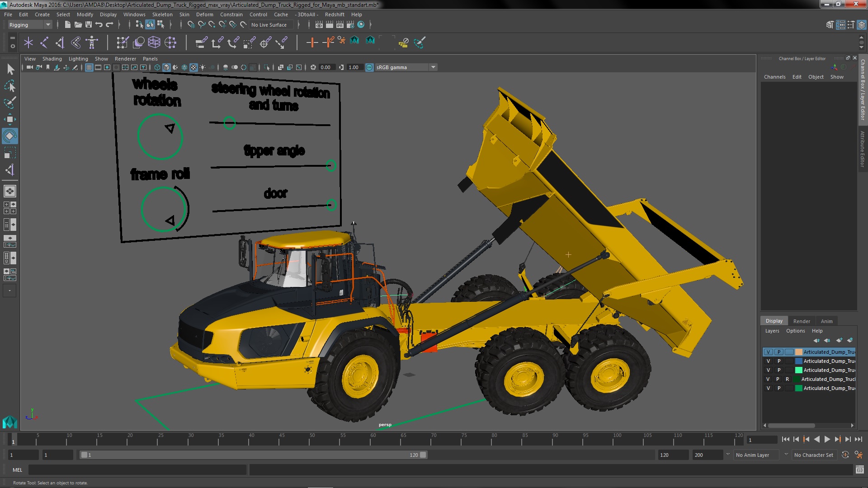Open the viewport Shading menu
The height and width of the screenshot is (488, 868).
[52, 59]
